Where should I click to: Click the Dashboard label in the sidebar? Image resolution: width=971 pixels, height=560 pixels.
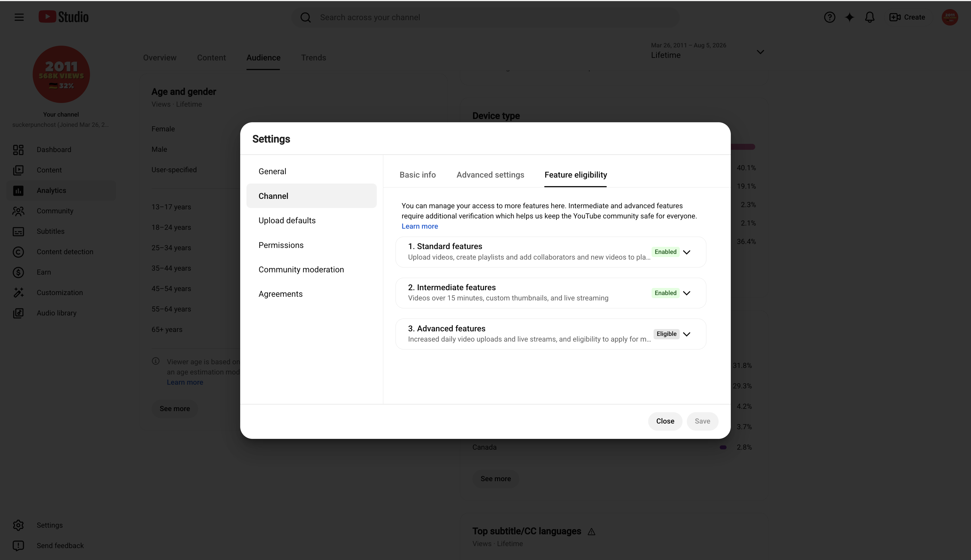click(x=54, y=150)
